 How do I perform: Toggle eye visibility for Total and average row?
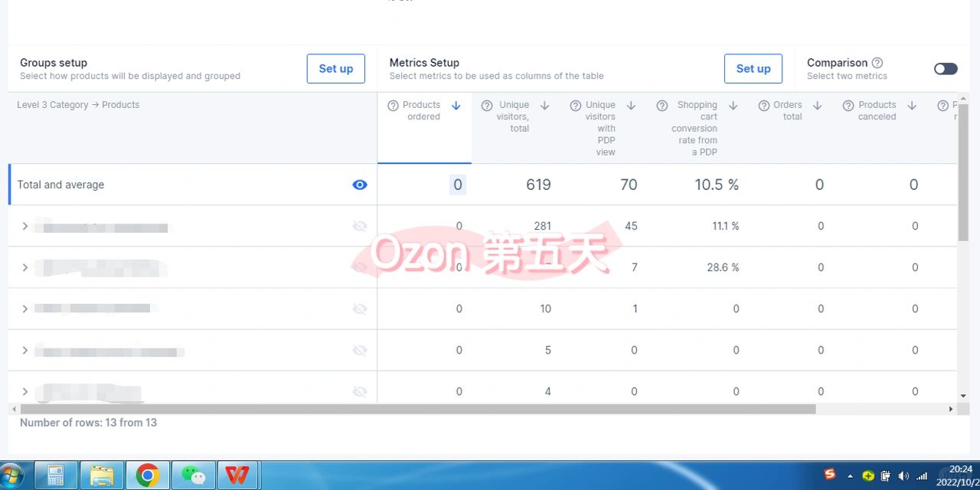[360, 185]
